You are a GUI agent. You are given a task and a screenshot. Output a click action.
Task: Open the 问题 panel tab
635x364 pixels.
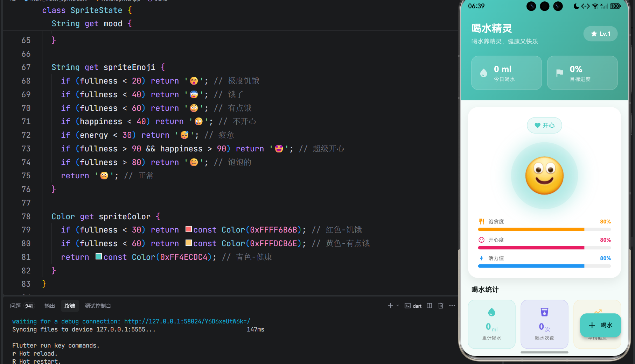15,306
